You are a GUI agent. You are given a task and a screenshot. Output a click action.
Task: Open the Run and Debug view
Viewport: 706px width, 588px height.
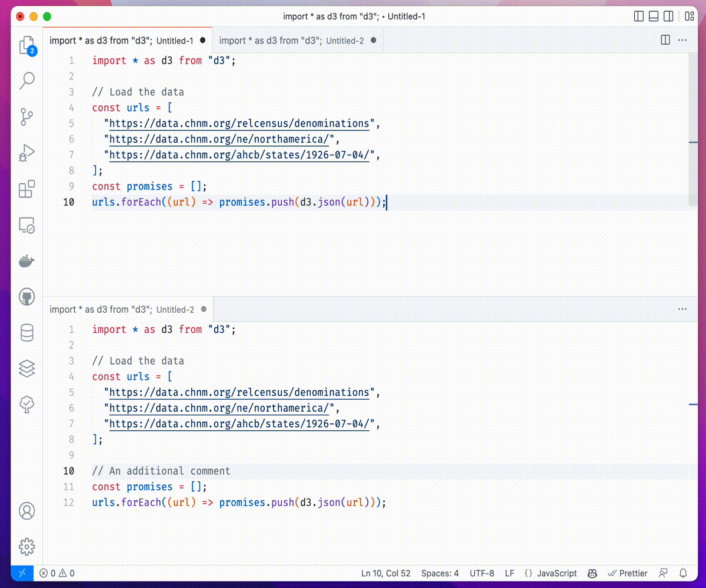[x=26, y=153]
